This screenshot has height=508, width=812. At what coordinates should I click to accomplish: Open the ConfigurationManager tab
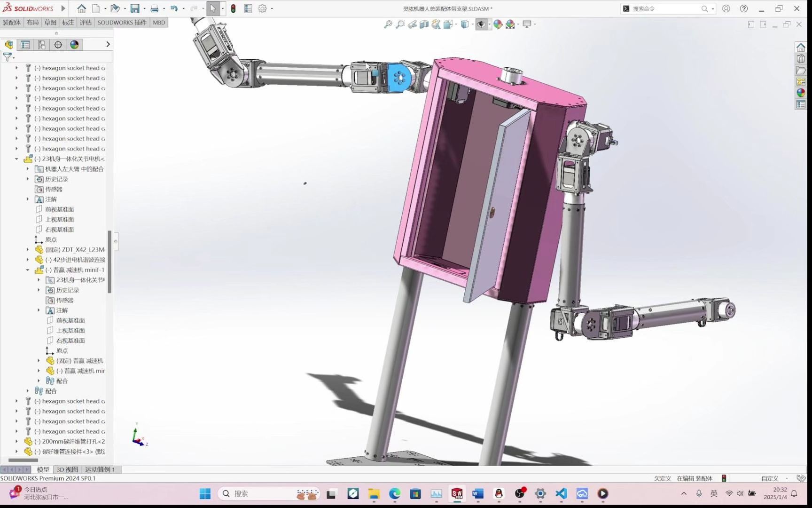pos(42,45)
